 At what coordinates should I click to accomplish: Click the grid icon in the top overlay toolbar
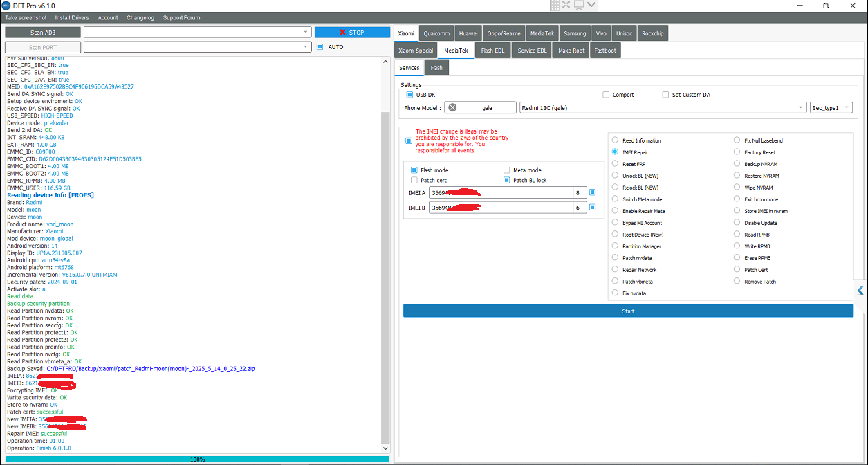555,5
